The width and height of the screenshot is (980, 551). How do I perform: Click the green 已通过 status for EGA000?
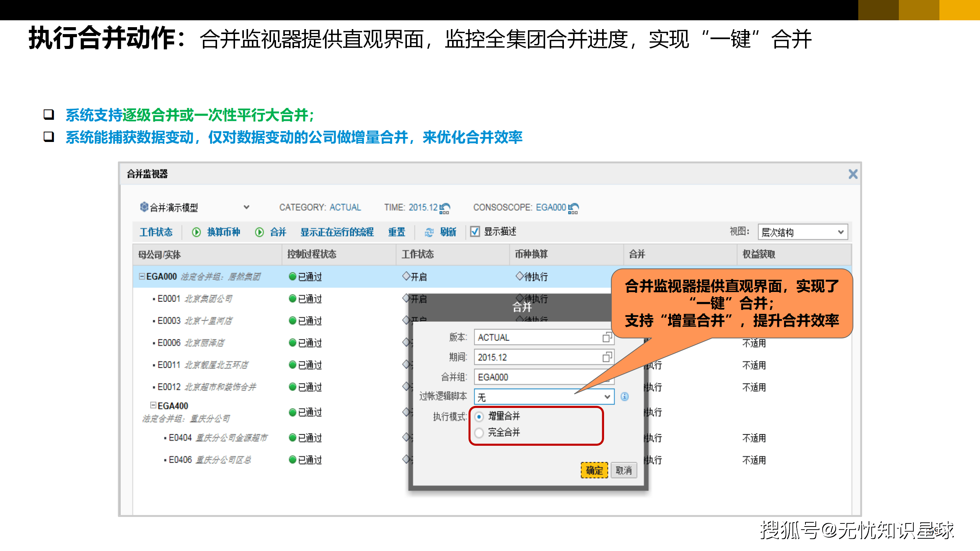click(305, 276)
